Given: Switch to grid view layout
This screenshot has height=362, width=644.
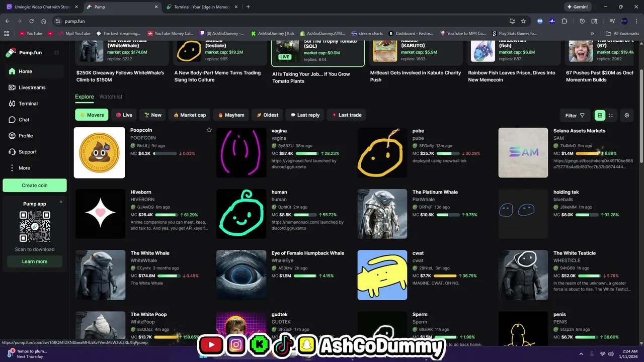Looking at the screenshot, I should pyautogui.click(x=600, y=116).
